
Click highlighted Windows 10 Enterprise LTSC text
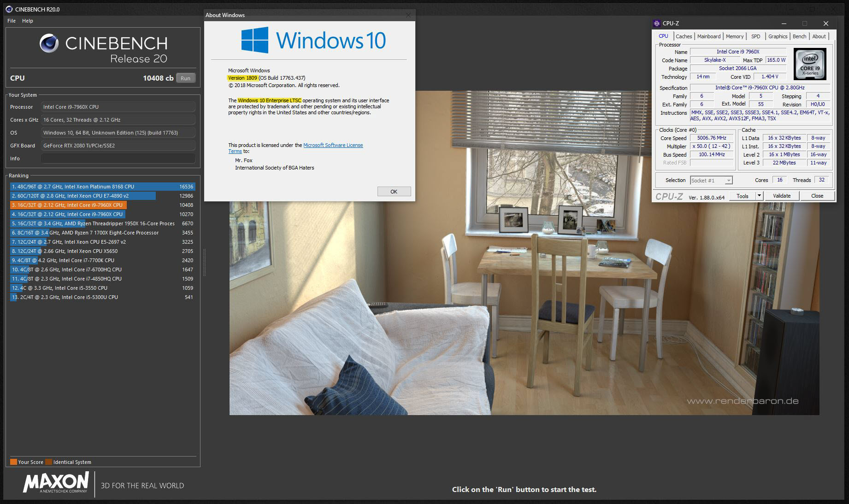pyautogui.click(x=270, y=100)
